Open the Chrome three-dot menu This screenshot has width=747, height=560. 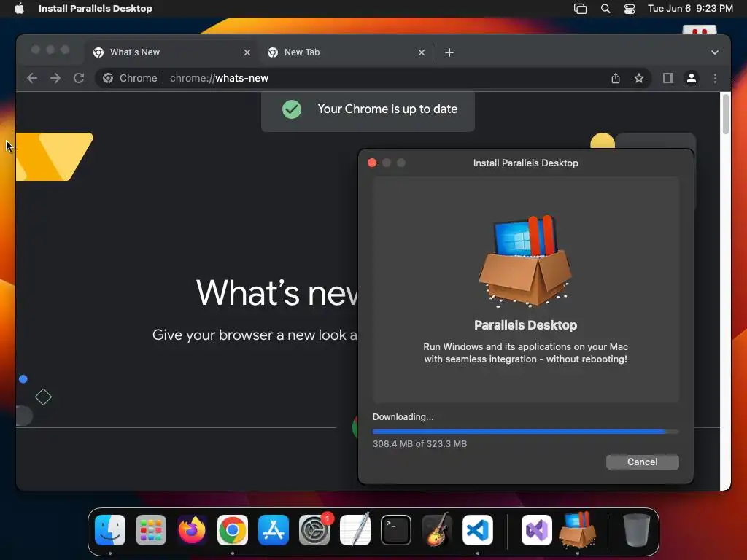coord(715,78)
